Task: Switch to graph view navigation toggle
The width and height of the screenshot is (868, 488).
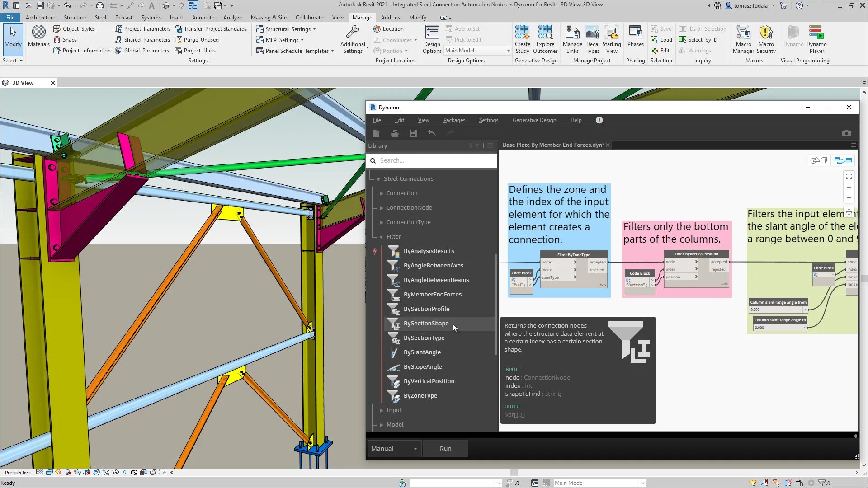Action: pos(843,160)
